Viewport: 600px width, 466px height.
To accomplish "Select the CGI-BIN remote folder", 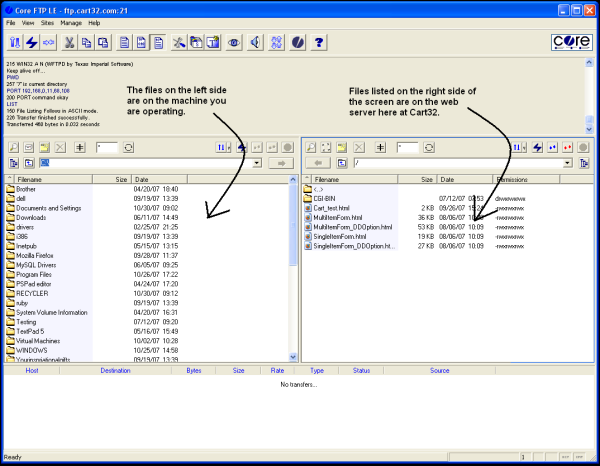I will 324,199.
